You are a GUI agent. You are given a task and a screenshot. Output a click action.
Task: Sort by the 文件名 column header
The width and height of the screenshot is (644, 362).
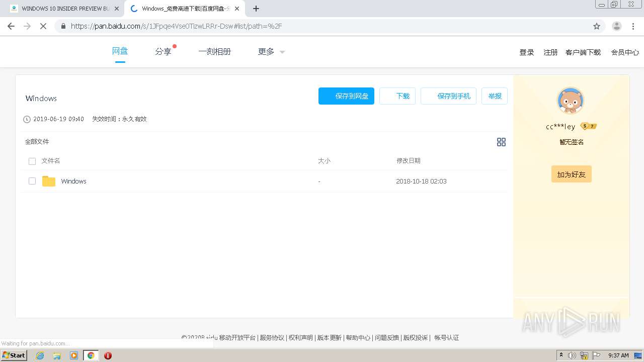tap(51, 161)
